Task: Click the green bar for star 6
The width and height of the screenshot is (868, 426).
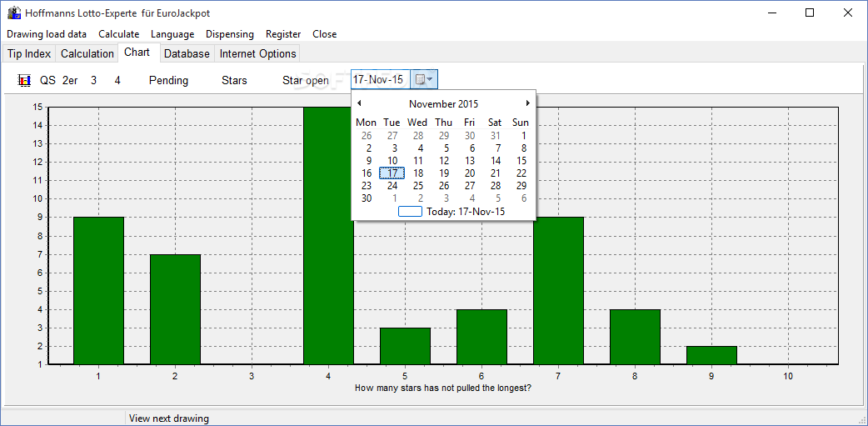Action: [x=481, y=337]
